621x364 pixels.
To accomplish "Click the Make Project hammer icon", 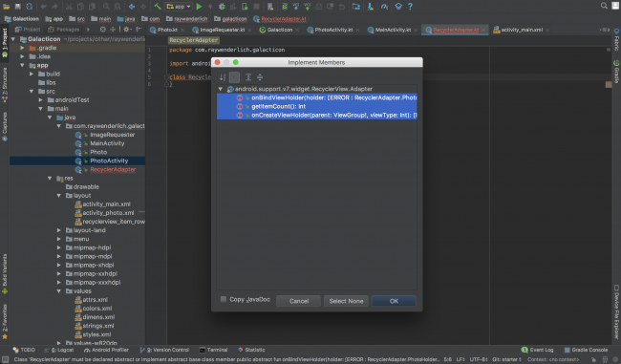I will [158, 7].
